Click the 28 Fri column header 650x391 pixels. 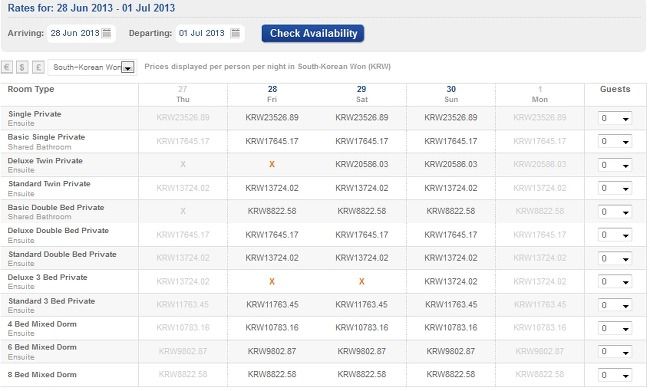tap(272, 95)
